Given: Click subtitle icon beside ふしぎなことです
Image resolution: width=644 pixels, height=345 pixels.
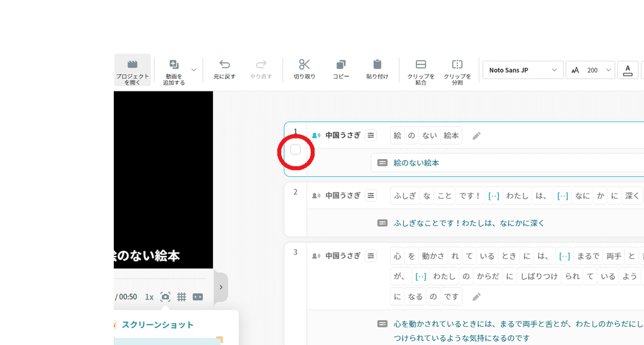Looking at the screenshot, I should pyautogui.click(x=383, y=222).
